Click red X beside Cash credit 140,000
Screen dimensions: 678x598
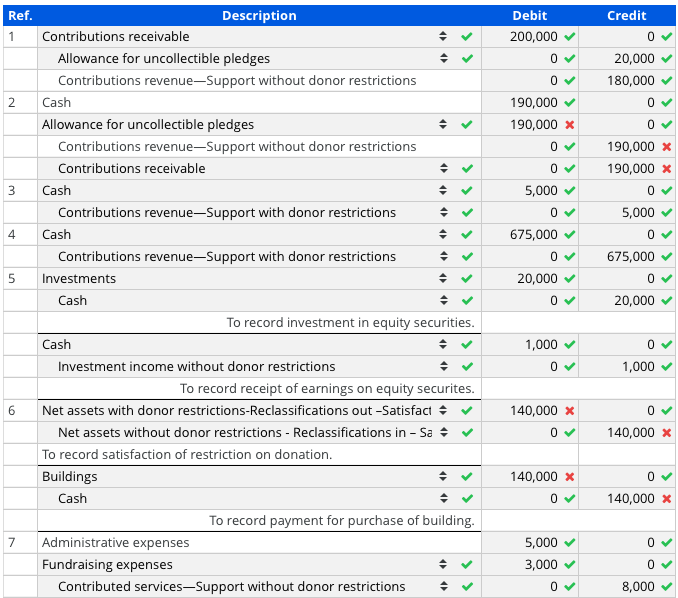(666, 499)
